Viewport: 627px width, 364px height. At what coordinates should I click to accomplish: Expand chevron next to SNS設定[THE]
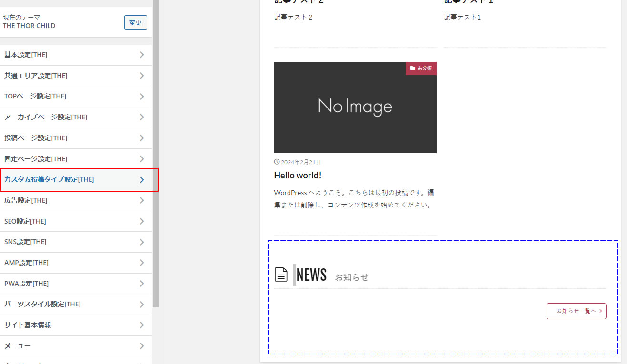[x=142, y=242]
